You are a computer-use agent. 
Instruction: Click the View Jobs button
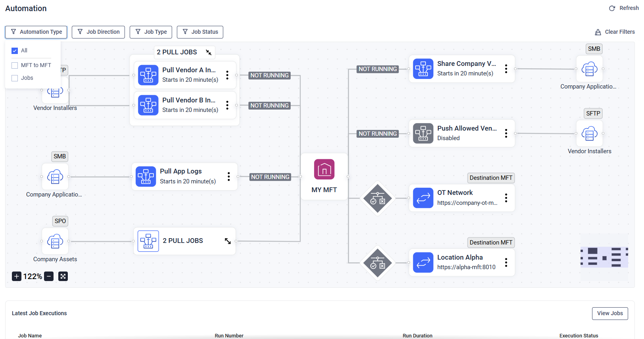[609, 313]
